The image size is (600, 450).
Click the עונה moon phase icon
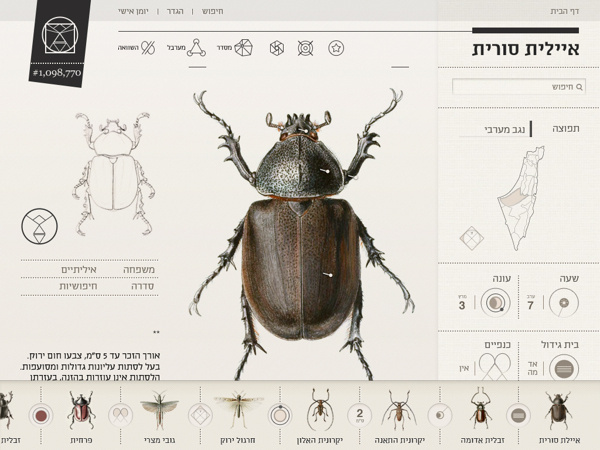pos(496,303)
